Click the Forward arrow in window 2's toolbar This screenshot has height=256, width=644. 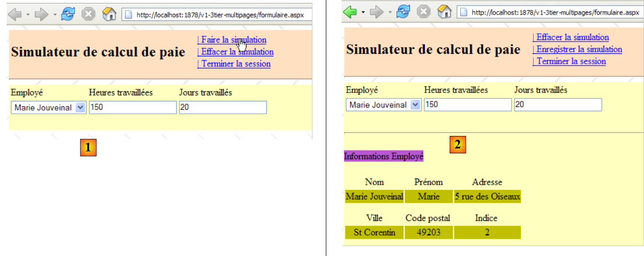377,12
